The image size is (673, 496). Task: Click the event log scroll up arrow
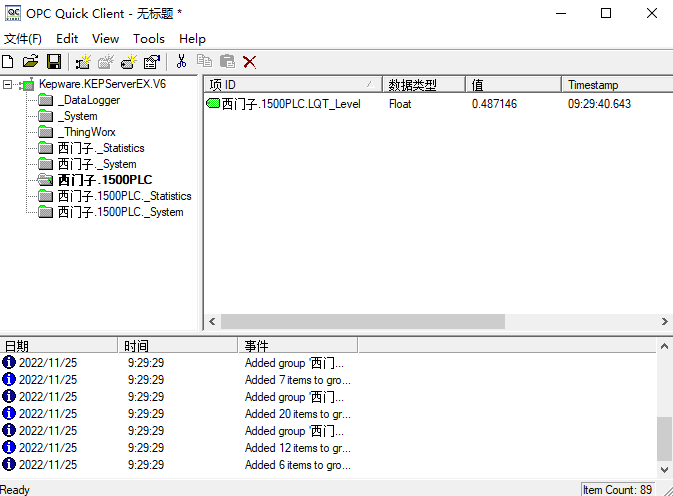pos(664,346)
